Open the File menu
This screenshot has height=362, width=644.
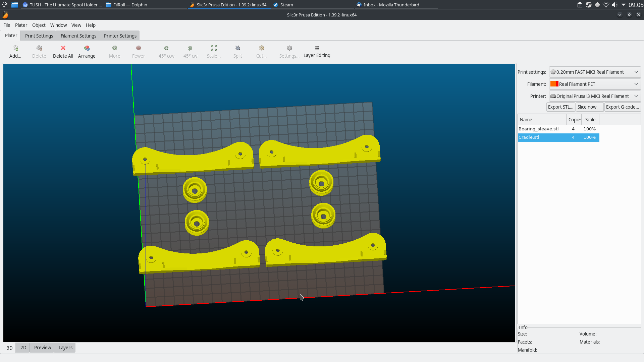7,25
